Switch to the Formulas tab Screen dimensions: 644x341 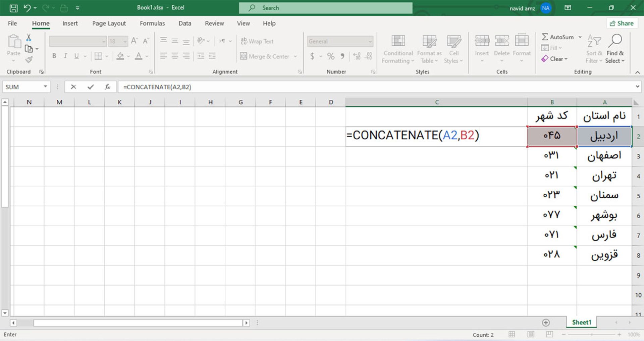(152, 23)
